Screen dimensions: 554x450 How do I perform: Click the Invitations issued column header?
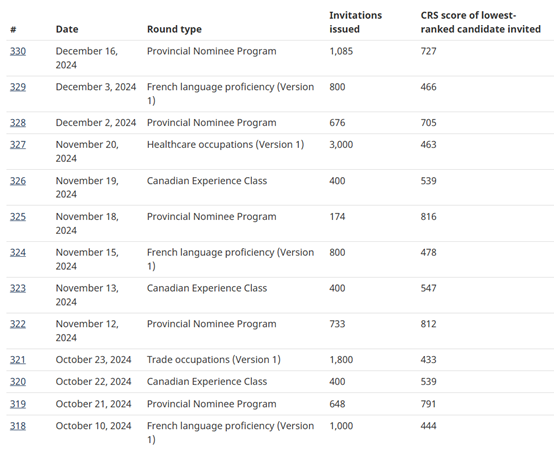point(355,22)
